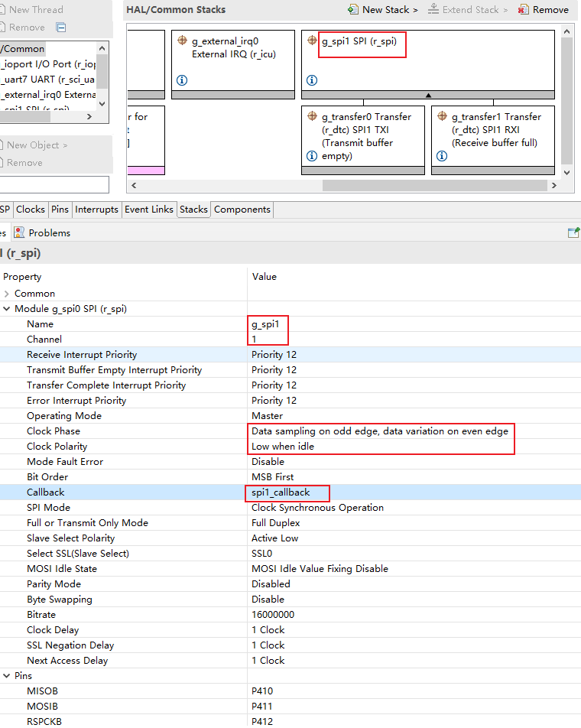Screen dimensions: 581x728
Task: Click the small blue icon beside left Remove
Action: (61, 28)
